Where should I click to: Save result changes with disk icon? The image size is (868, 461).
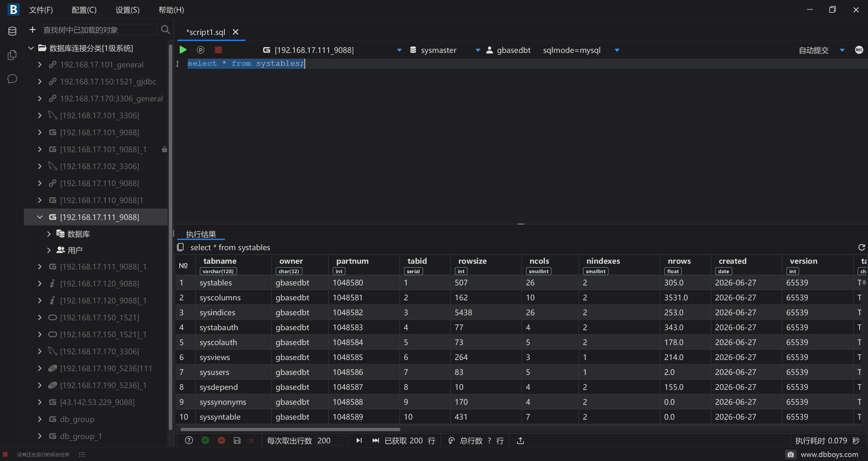click(x=237, y=440)
